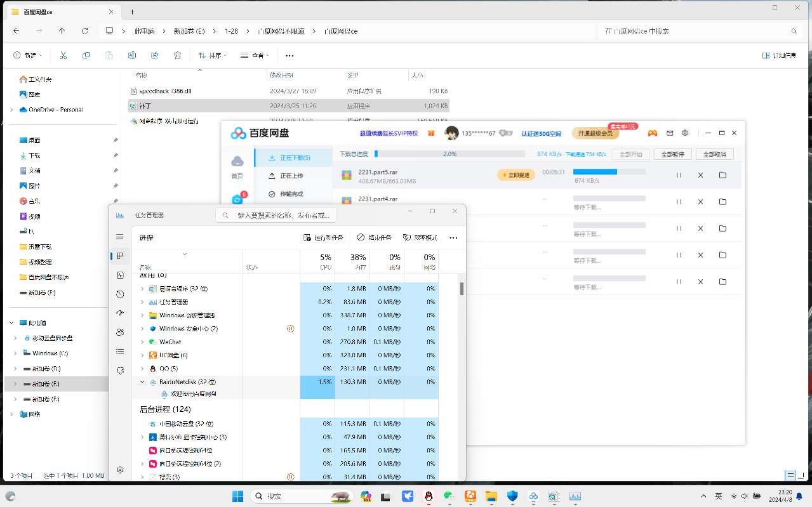812x507 pixels.
Task: Open Task Manager startup apps icon
Action: (120, 313)
